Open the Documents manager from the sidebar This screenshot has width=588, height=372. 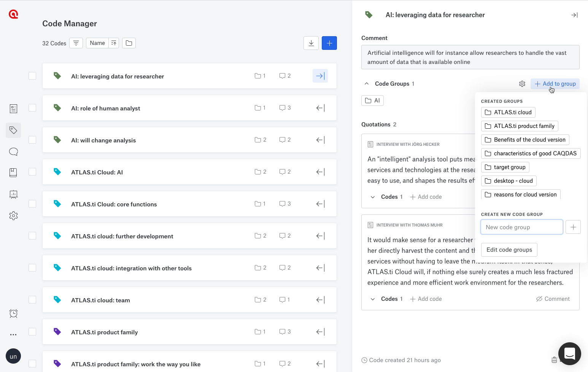click(13, 109)
